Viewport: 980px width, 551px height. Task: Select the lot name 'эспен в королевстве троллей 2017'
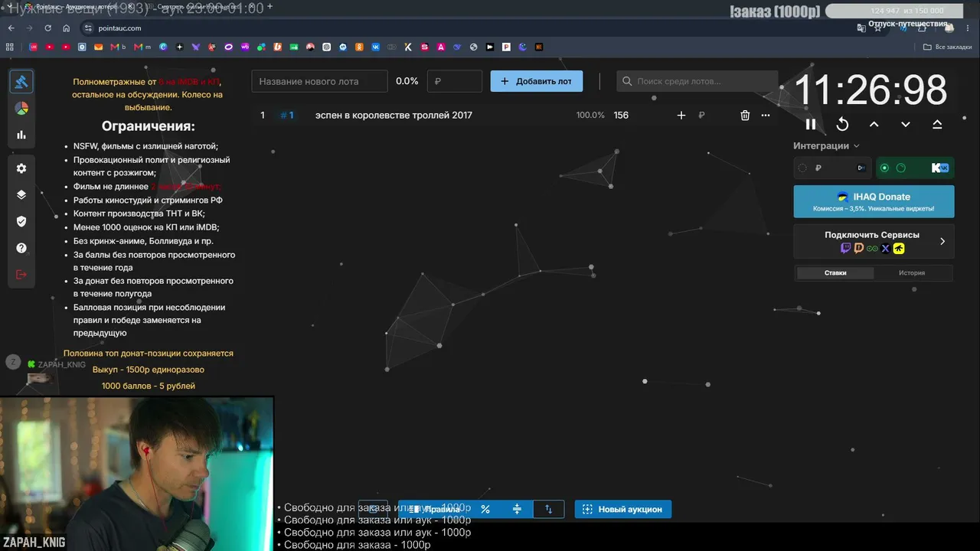[394, 116]
